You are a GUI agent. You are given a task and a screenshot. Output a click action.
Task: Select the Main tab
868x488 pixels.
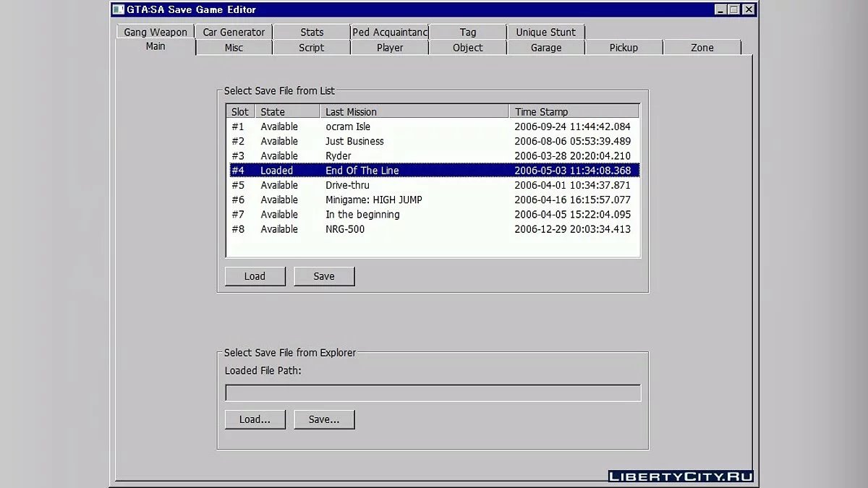pos(156,46)
